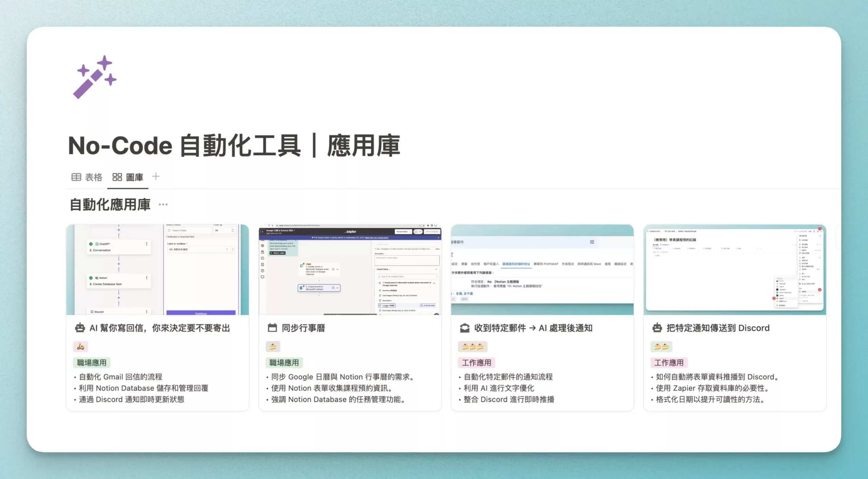The image size is (868, 479).
Task: Click text 利用 Notion Database 儲存和管理回覆
Action: [x=143, y=388]
